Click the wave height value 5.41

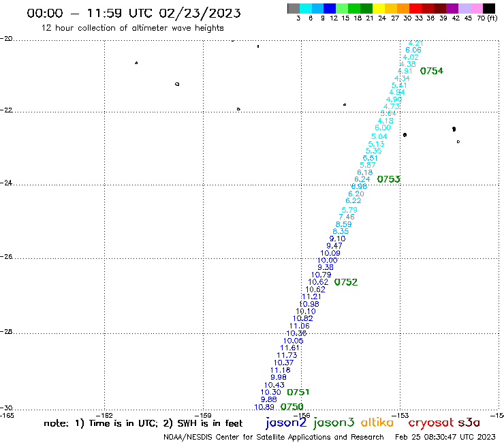coord(399,85)
